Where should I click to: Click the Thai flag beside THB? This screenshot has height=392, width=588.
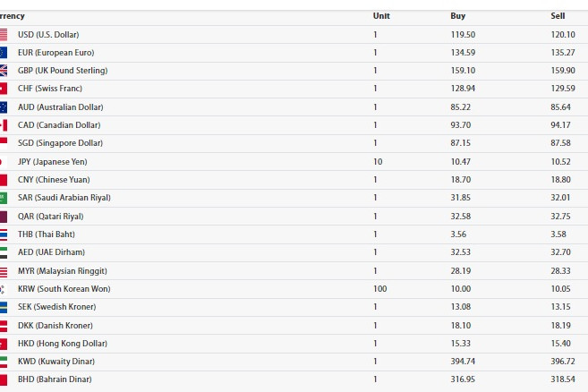(4, 234)
